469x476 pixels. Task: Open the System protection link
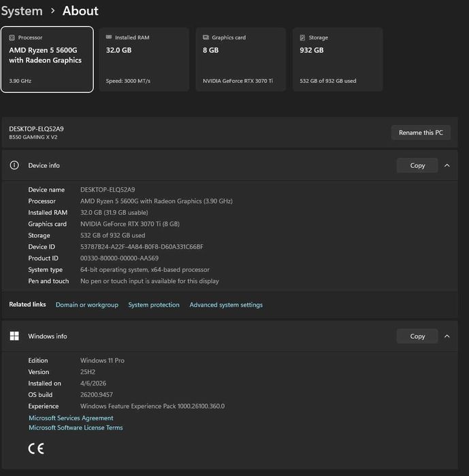click(x=154, y=305)
